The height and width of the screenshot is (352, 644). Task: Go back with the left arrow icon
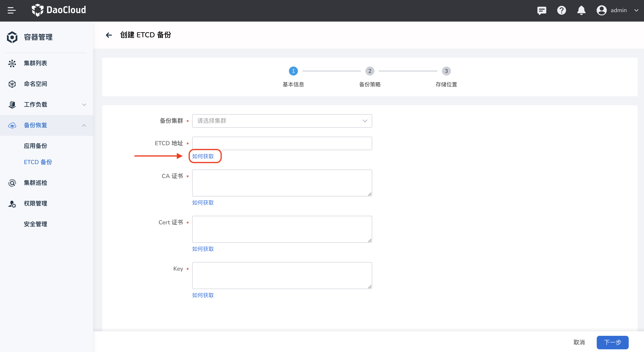pos(109,35)
